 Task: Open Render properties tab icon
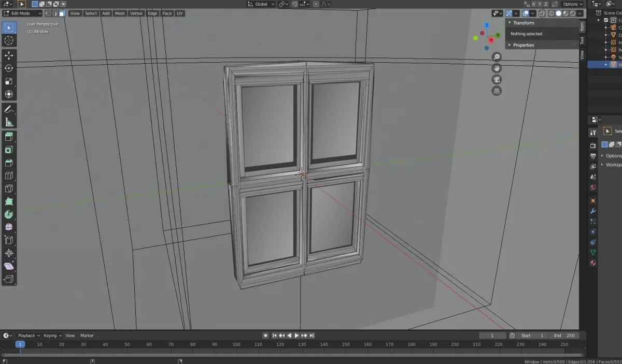click(593, 145)
